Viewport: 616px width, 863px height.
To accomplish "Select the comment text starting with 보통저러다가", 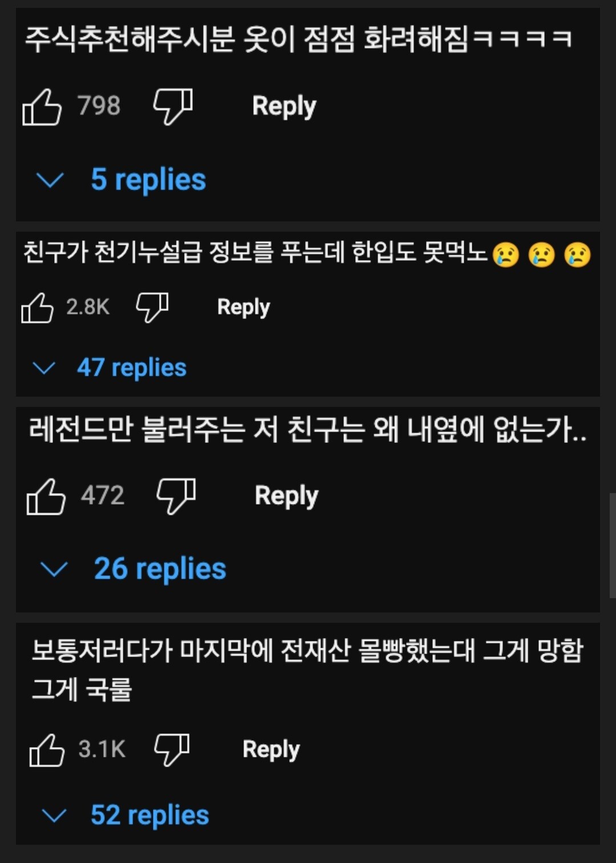I will coord(308,670).
